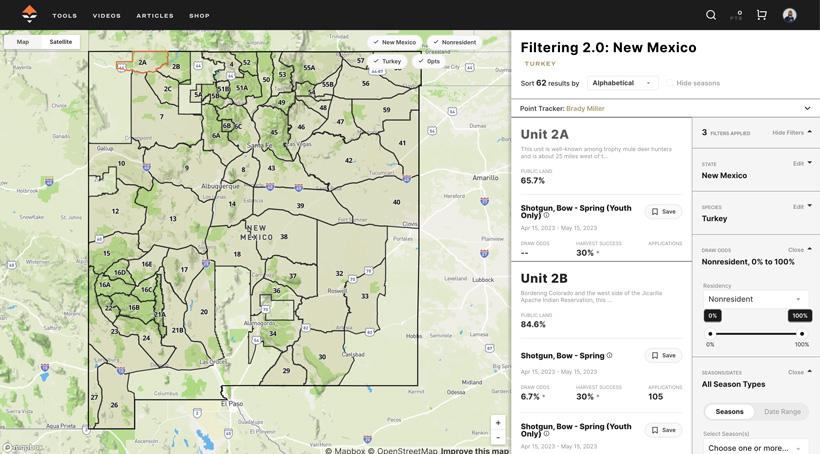Click the 6.7% draw odds value

coord(530,396)
